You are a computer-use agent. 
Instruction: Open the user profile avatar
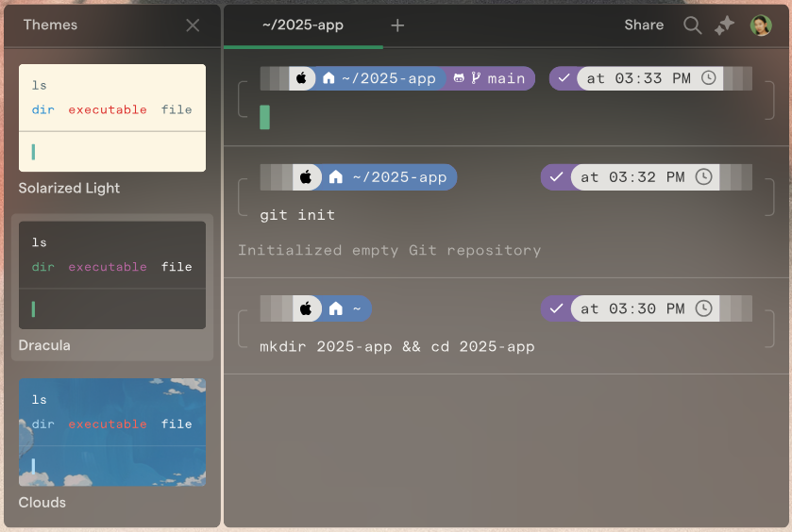(761, 25)
